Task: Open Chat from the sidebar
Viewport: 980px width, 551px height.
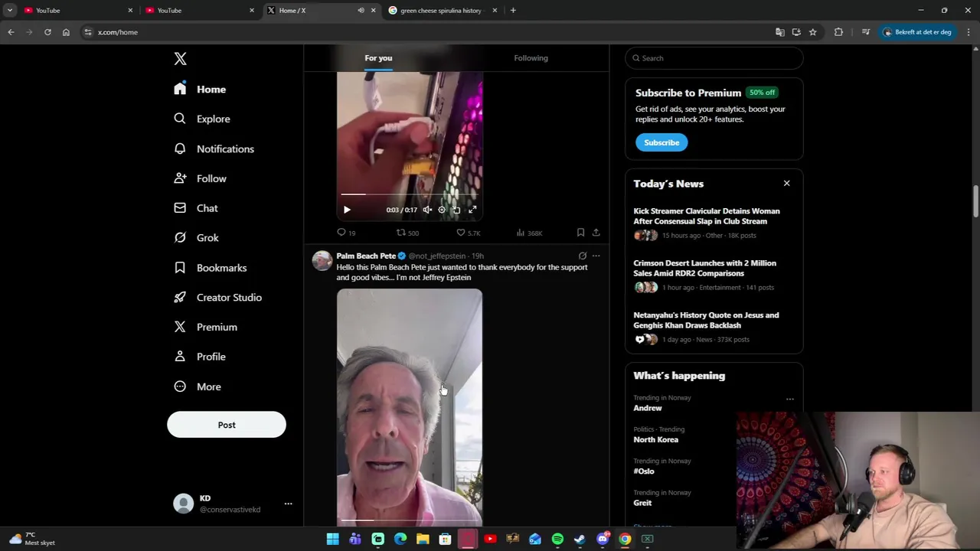Action: point(196,208)
